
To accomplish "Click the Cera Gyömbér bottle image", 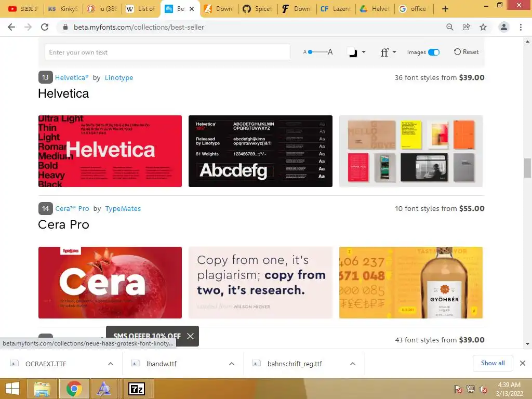I will pyautogui.click(x=410, y=282).
